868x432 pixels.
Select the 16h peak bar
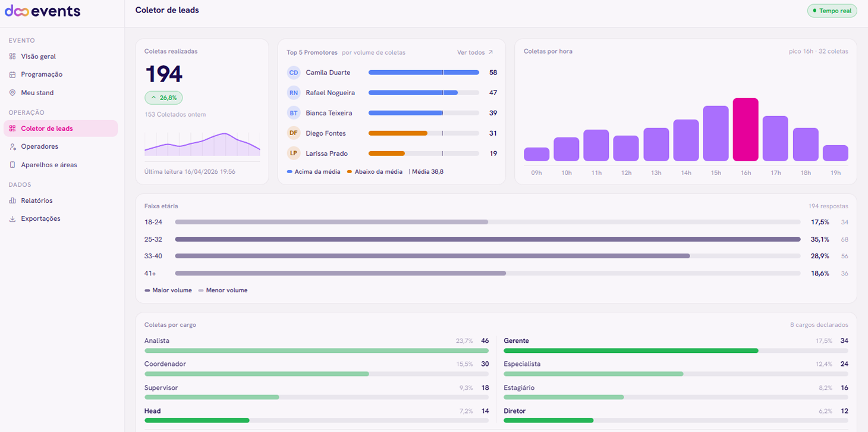tap(746, 130)
